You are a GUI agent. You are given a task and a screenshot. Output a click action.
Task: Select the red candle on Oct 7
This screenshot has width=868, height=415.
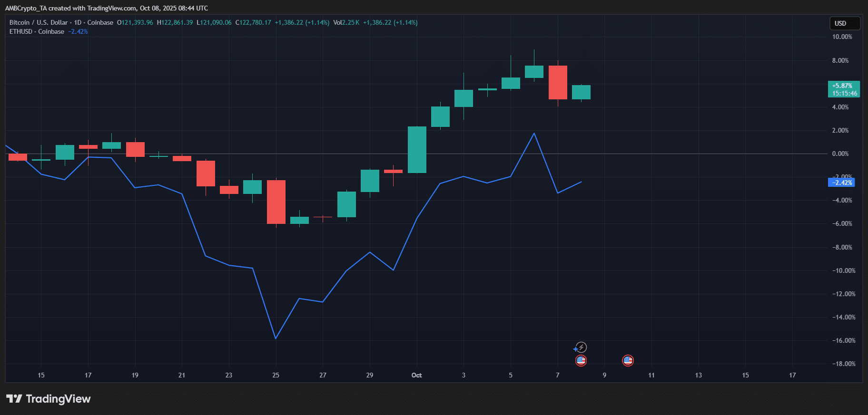pos(558,82)
